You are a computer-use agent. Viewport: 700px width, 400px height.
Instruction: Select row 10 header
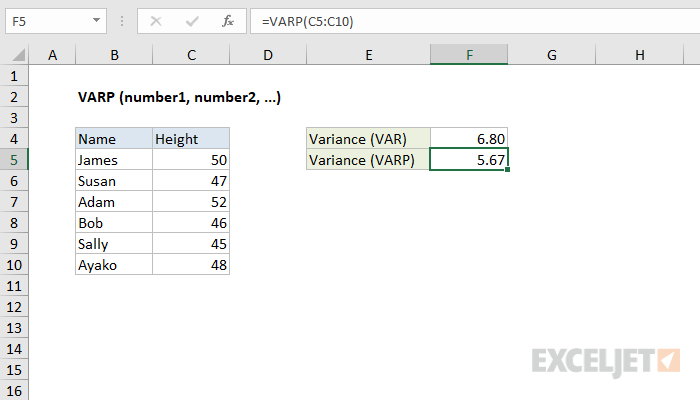point(14,265)
